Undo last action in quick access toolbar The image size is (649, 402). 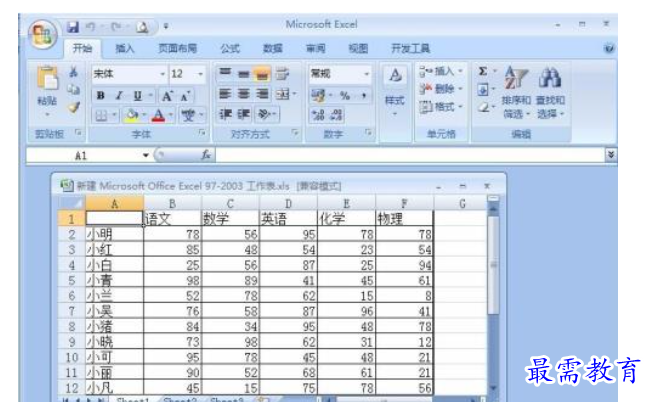click(91, 27)
